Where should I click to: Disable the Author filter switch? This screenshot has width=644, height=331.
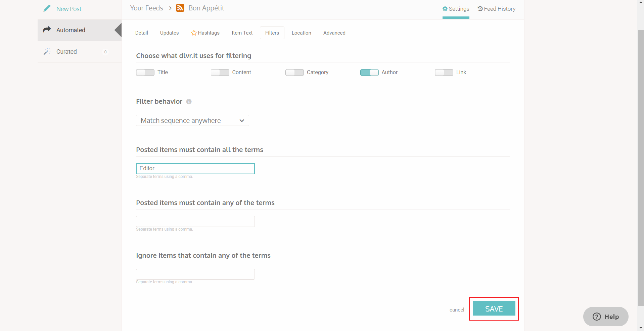tap(369, 73)
